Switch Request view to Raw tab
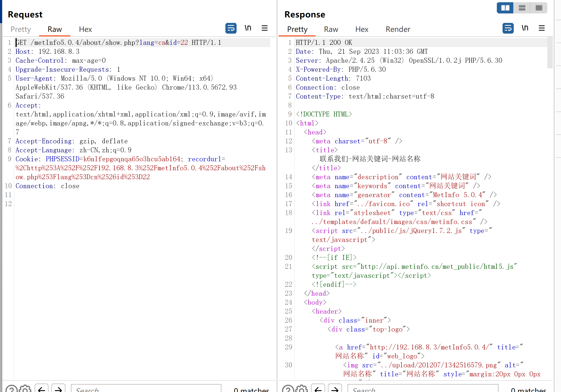The image size is (561, 392). (x=55, y=29)
